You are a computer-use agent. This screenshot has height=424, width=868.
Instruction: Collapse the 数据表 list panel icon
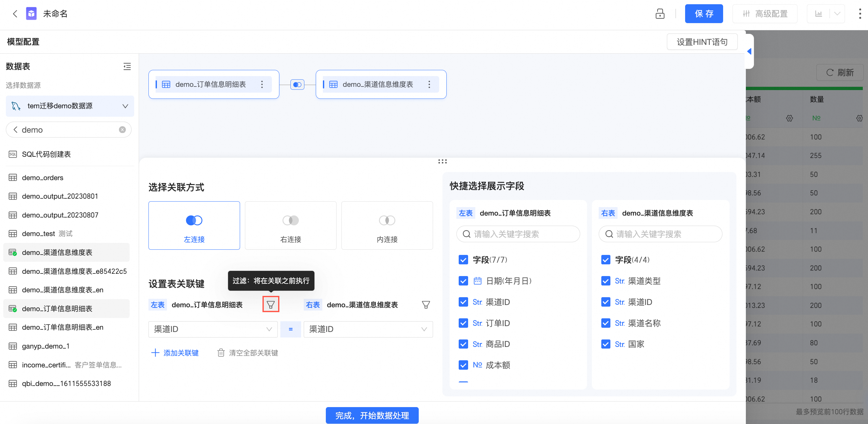[127, 66]
